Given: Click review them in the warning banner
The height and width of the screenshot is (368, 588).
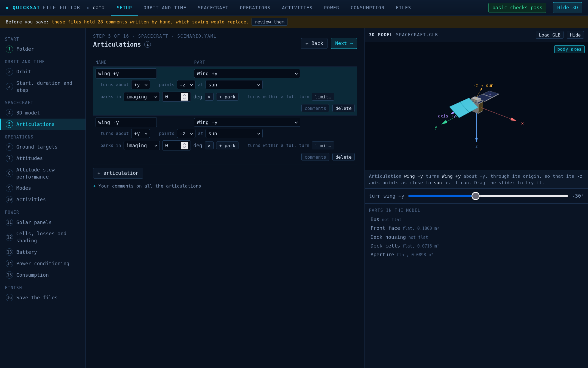Looking at the screenshot, I should click(x=269, y=22).
